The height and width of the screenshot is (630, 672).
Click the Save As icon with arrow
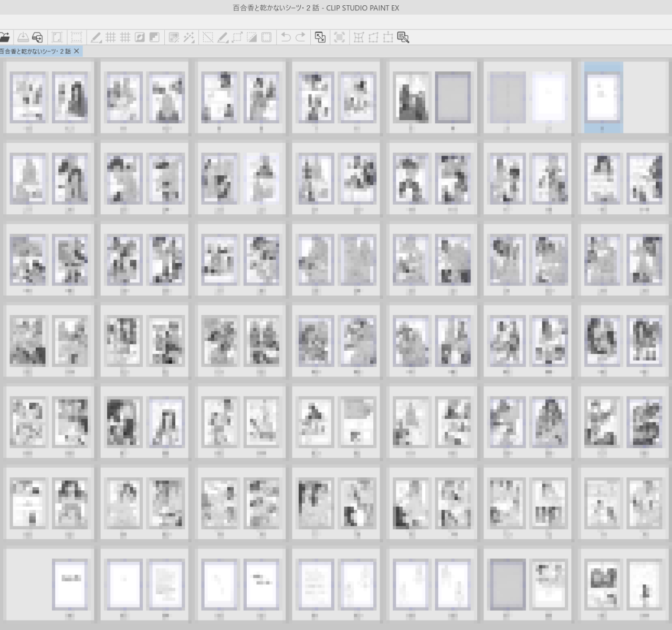[x=37, y=37]
